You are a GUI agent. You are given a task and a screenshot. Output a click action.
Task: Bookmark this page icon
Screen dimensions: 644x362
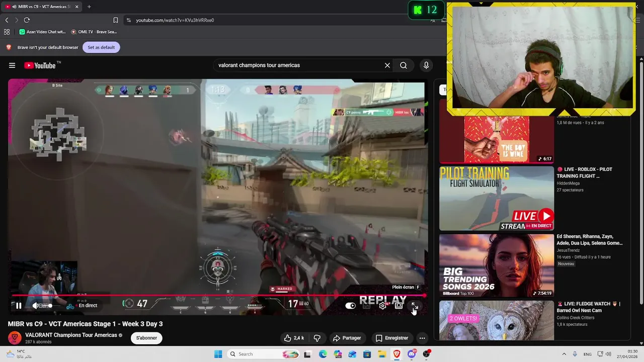[x=116, y=20]
